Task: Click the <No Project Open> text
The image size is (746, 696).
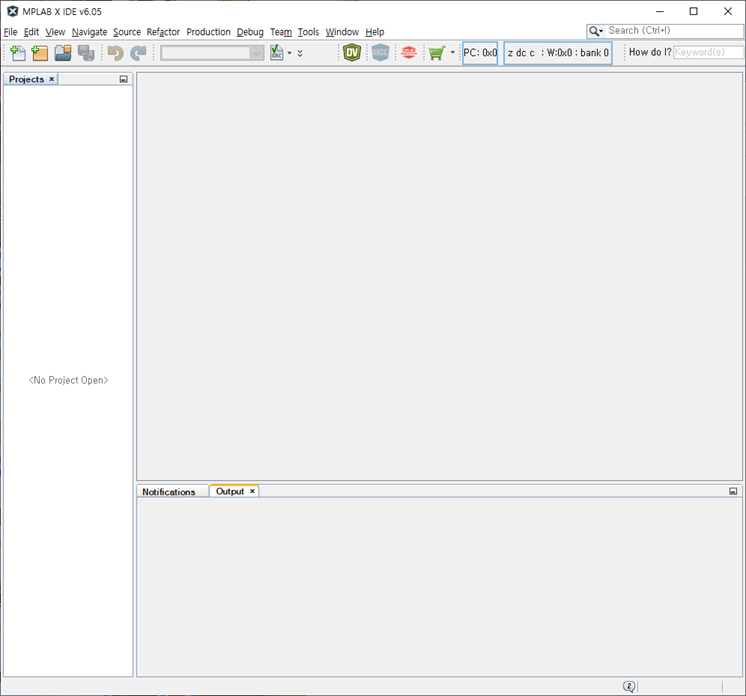Action: coord(69,380)
